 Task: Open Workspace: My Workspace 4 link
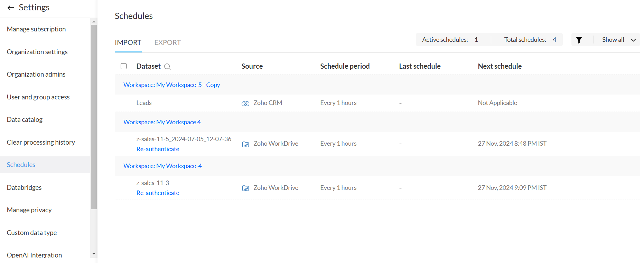(x=162, y=122)
